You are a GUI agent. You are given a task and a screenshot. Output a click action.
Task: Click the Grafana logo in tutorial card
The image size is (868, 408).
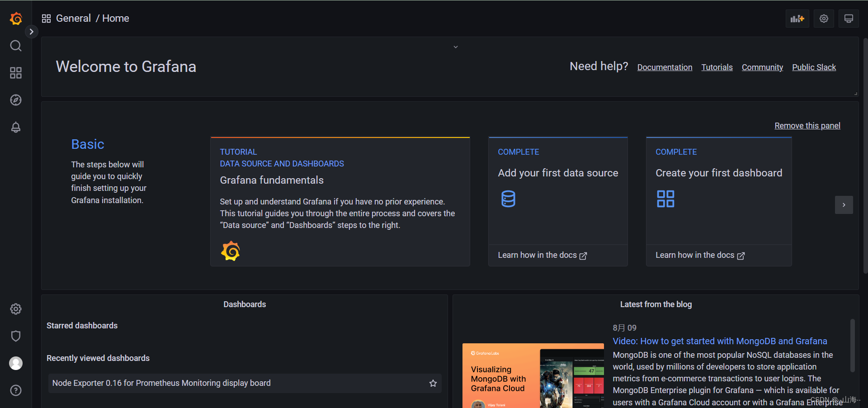[x=231, y=251]
